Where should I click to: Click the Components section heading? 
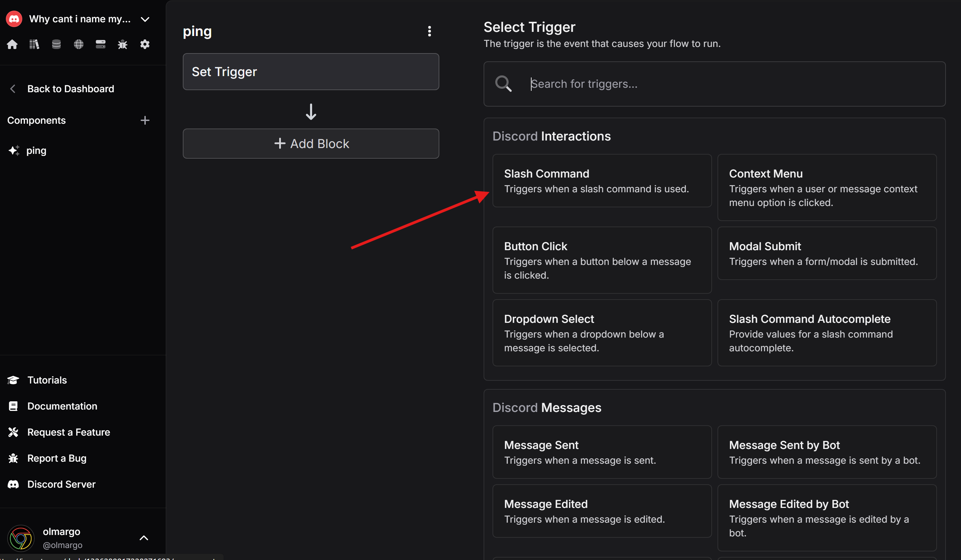(37, 120)
